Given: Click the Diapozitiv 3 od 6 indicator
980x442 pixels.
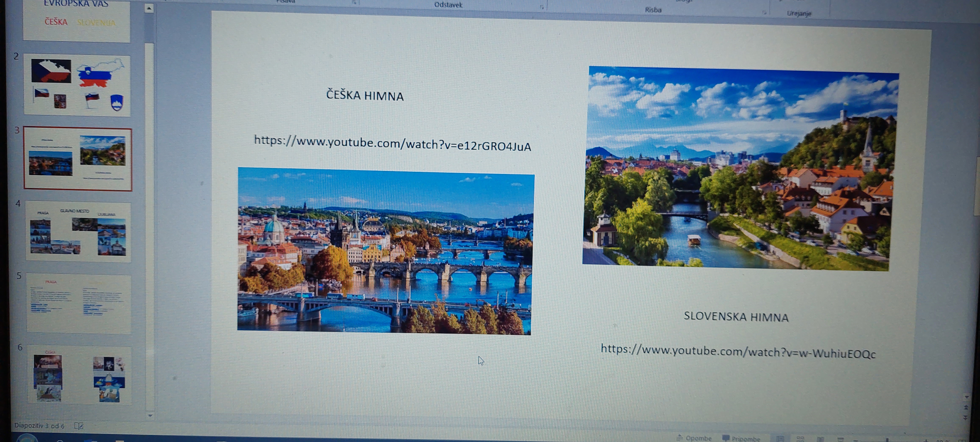Looking at the screenshot, I should pyautogui.click(x=39, y=426).
